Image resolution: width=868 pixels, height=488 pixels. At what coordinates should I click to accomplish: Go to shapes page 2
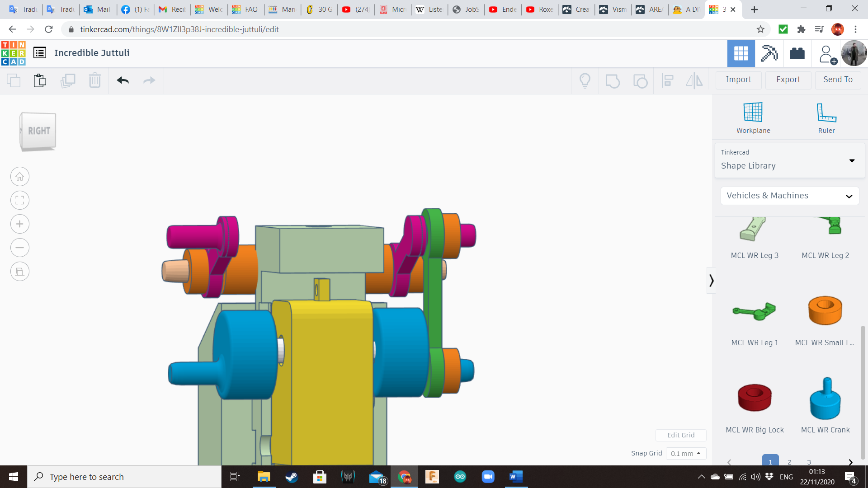pos(789,462)
